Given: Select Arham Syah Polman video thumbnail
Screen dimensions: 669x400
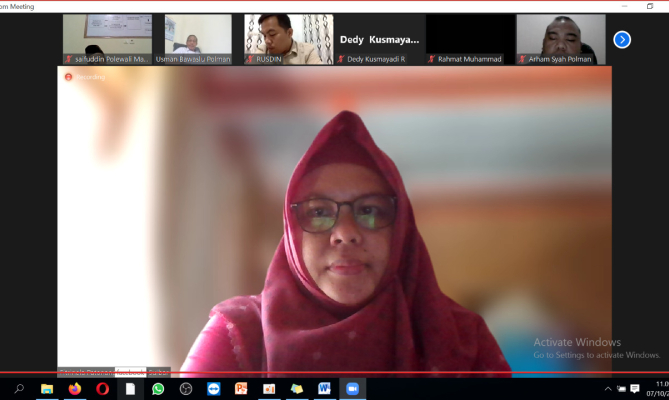Looking at the screenshot, I should [x=561, y=39].
